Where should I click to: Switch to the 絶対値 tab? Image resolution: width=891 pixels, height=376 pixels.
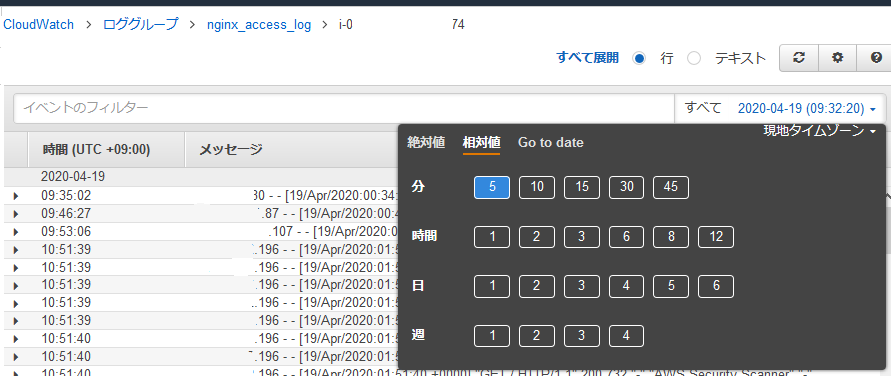pos(426,143)
